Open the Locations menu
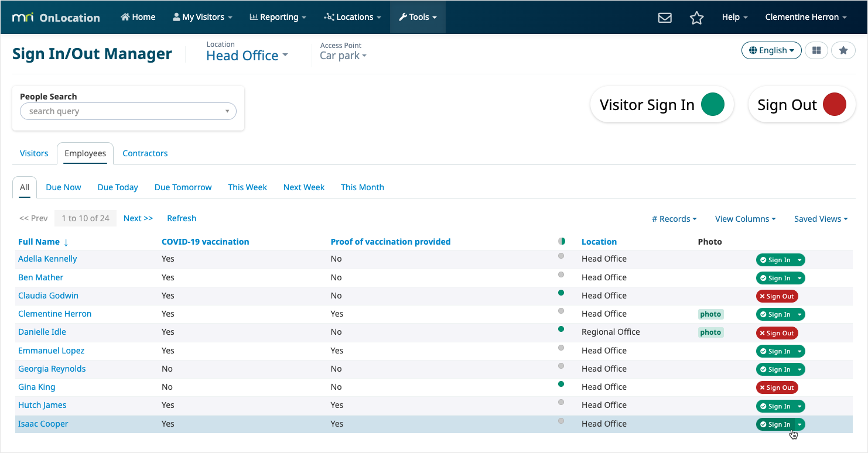 pyautogui.click(x=353, y=17)
